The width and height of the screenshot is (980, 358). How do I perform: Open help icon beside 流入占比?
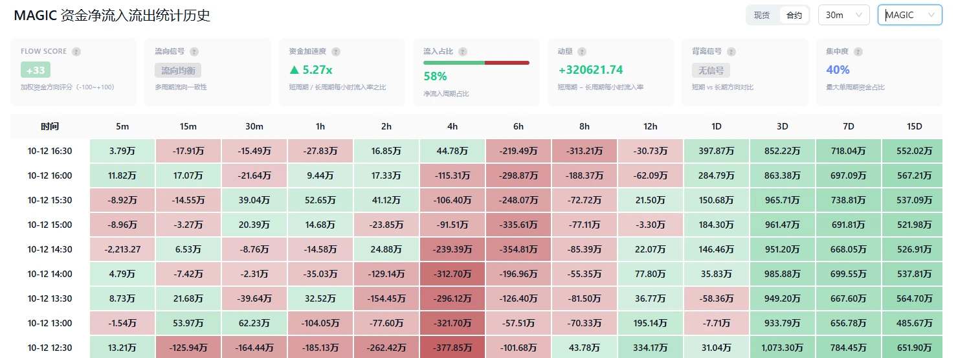coord(463,52)
